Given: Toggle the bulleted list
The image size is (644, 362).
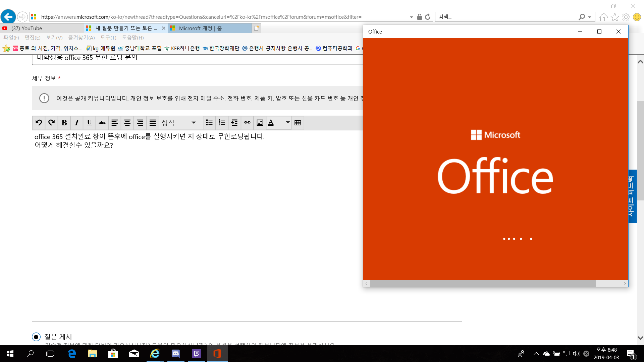Looking at the screenshot, I should coord(209,123).
